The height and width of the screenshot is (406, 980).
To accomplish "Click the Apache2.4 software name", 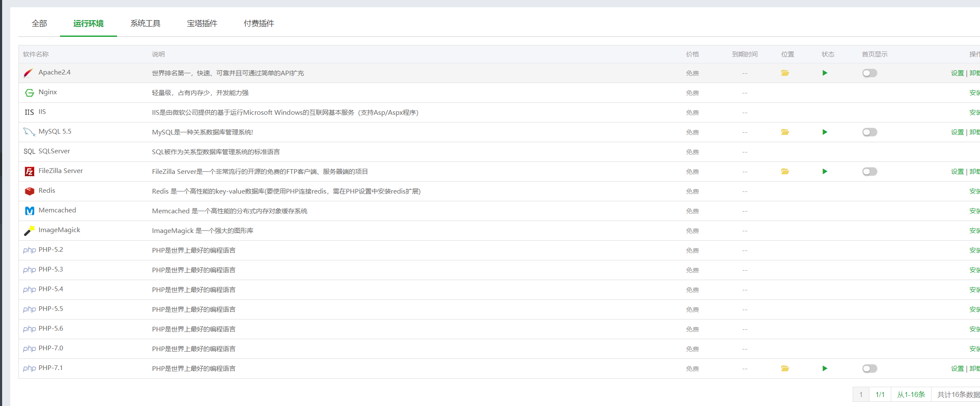I will 54,72.
